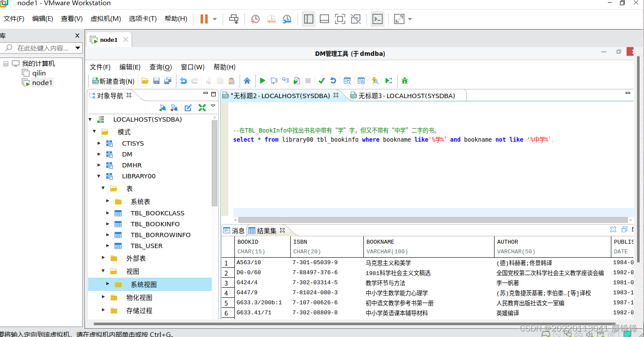644x337 pixels.
Task: Click the VMware full screen icon
Action: pos(340,19)
